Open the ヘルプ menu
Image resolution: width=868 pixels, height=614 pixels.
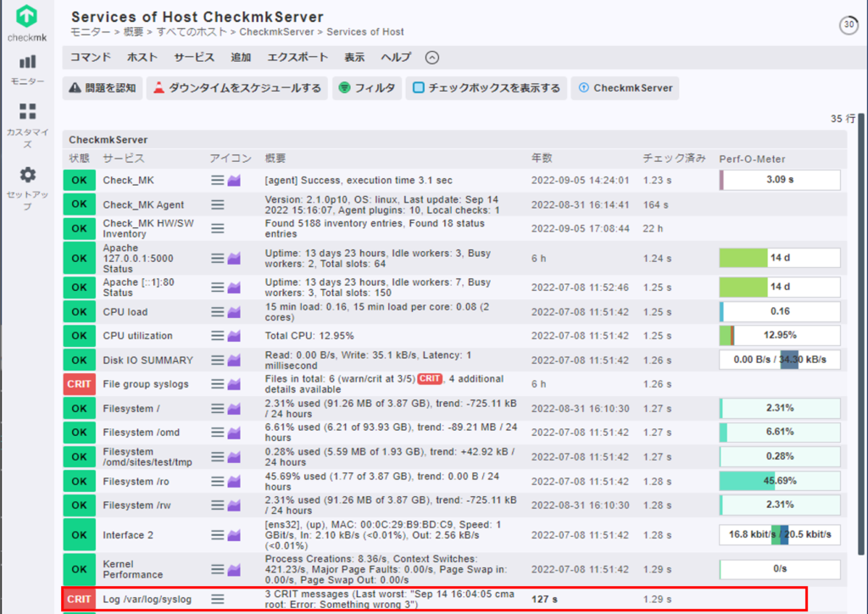(x=396, y=58)
